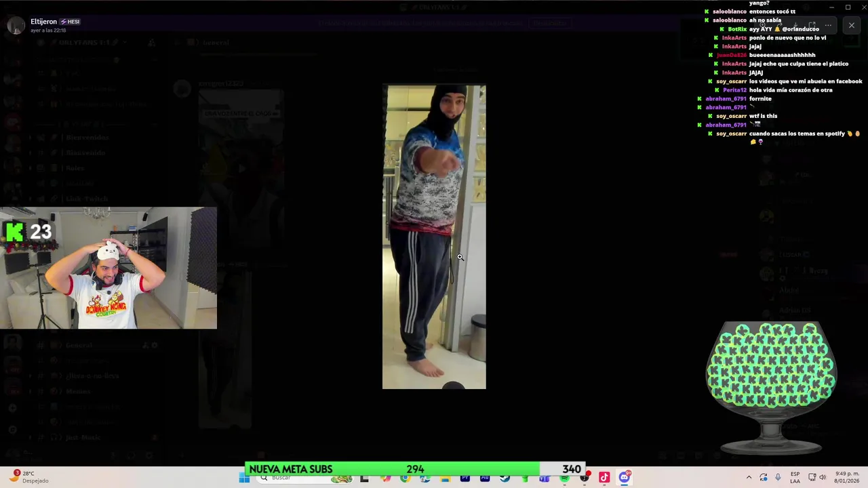Click the microphone tray icon
This screenshot has height=488, width=868.
[x=778, y=477]
